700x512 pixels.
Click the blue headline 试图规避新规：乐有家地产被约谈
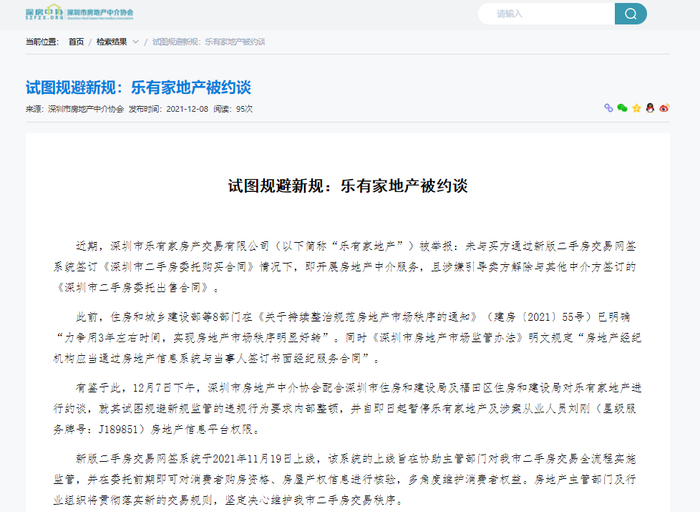click(138, 87)
